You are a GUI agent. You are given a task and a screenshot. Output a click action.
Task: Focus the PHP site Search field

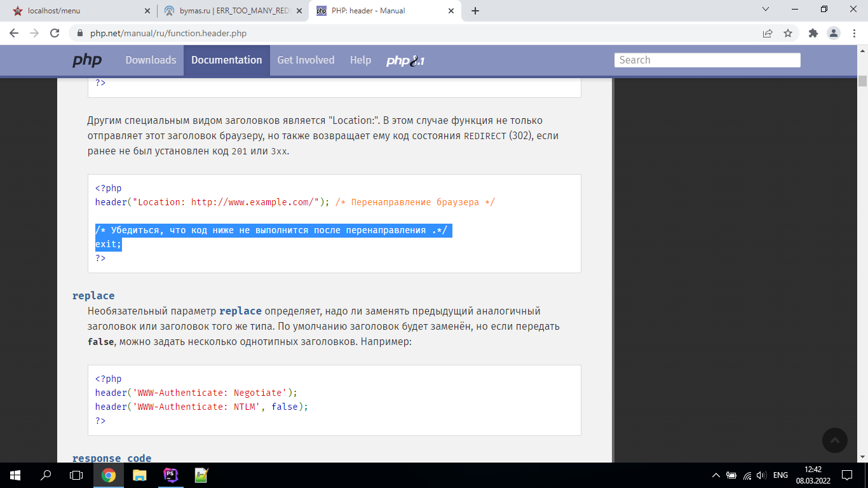707,60
